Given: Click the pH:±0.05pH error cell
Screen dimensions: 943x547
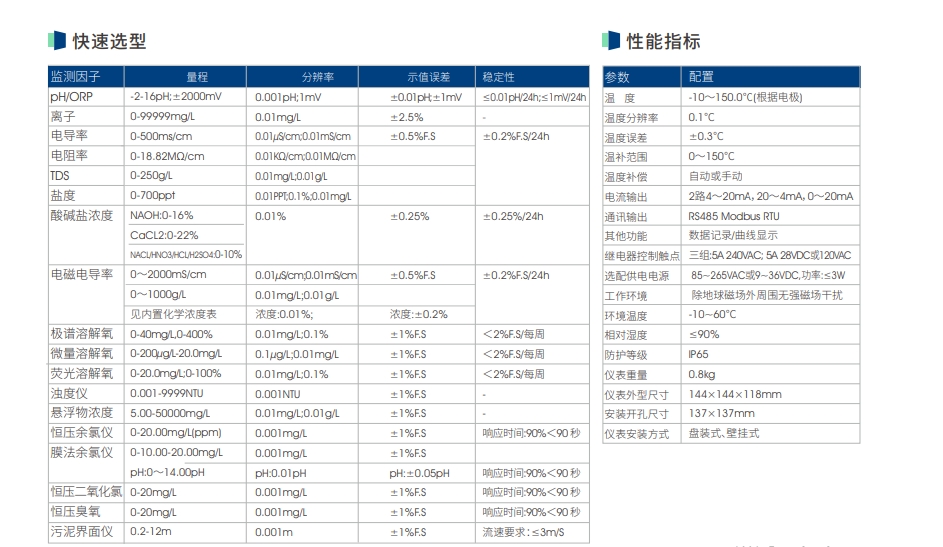Looking at the screenshot, I should (420, 473).
